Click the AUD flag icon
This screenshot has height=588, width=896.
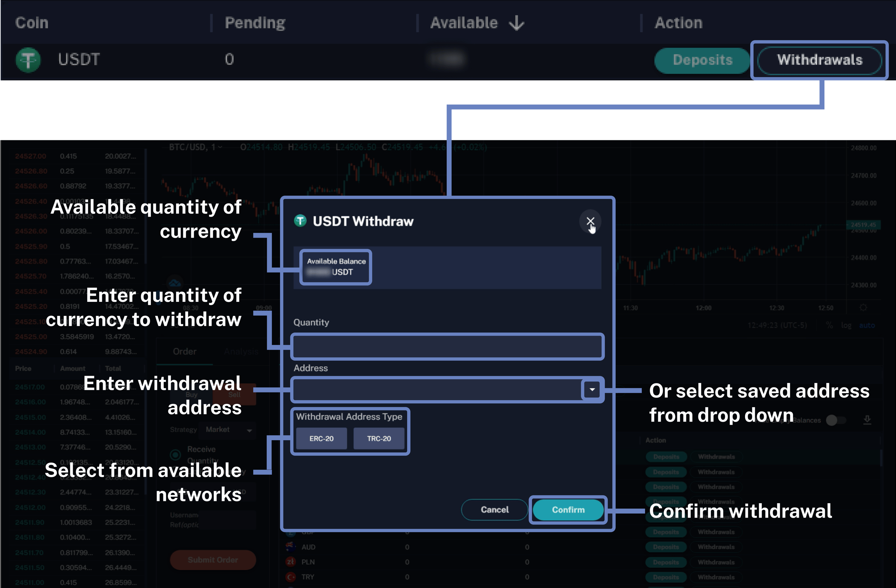pos(290,547)
